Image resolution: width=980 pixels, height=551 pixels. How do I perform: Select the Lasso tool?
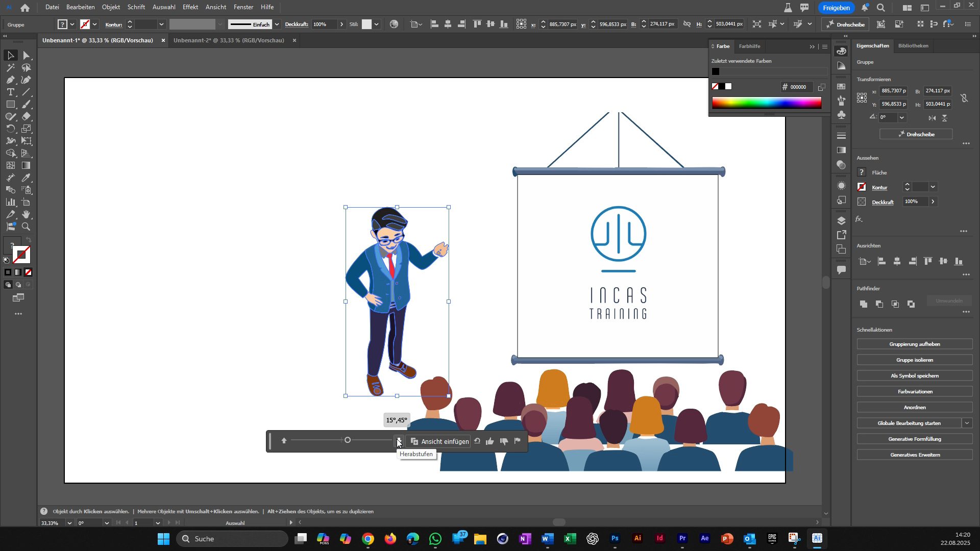click(x=27, y=67)
